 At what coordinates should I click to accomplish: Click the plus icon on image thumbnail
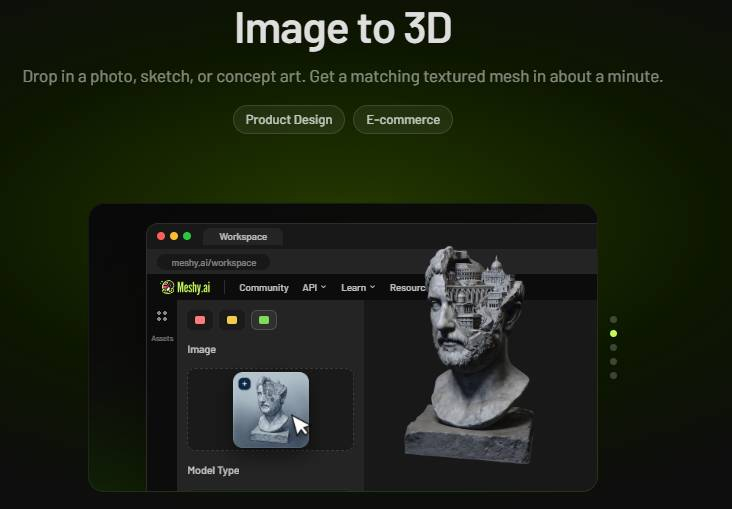pyautogui.click(x=244, y=384)
